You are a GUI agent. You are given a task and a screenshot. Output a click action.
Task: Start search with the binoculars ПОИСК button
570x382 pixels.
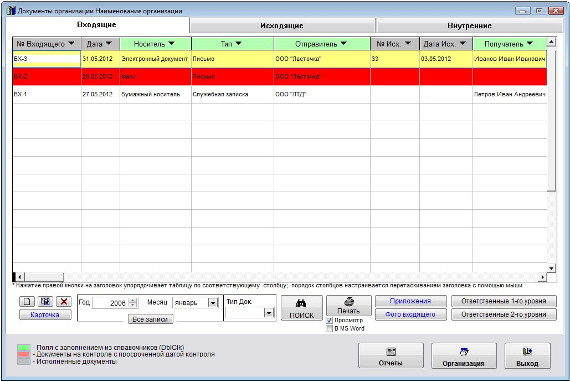pos(302,308)
